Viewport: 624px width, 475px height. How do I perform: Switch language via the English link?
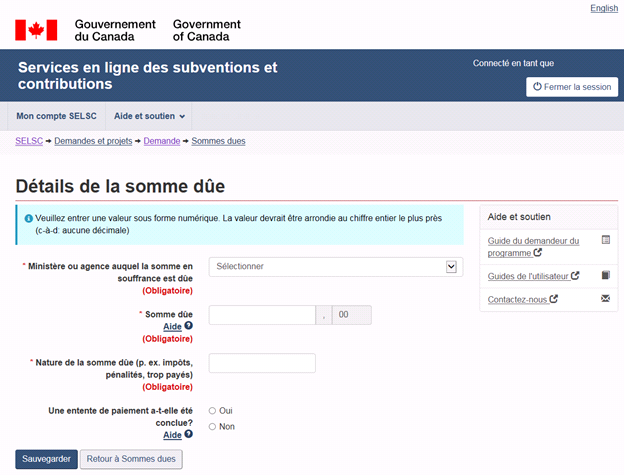[603, 8]
